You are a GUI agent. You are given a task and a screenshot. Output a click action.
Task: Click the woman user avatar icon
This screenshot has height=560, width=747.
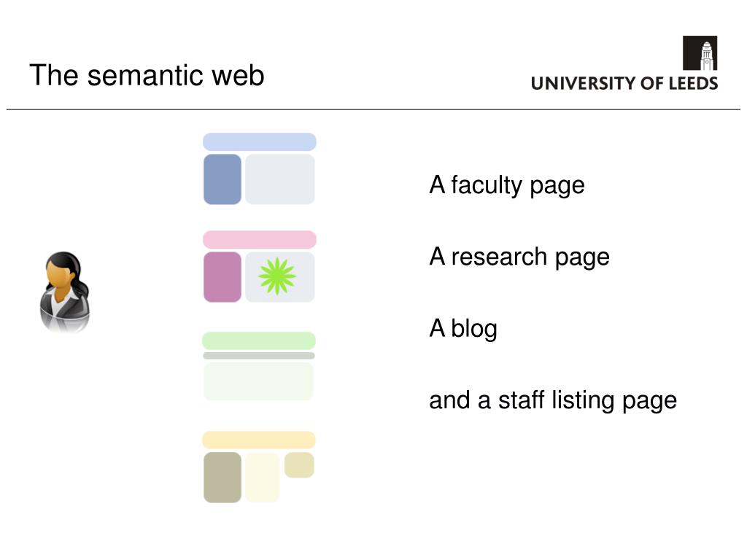[64, 292]
